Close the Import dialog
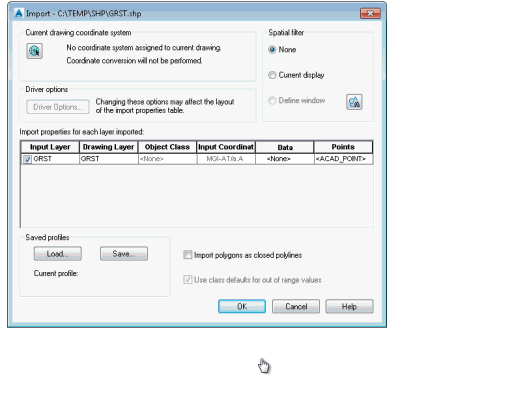This screenshot has width=529, height=400. tap(370, 13)
